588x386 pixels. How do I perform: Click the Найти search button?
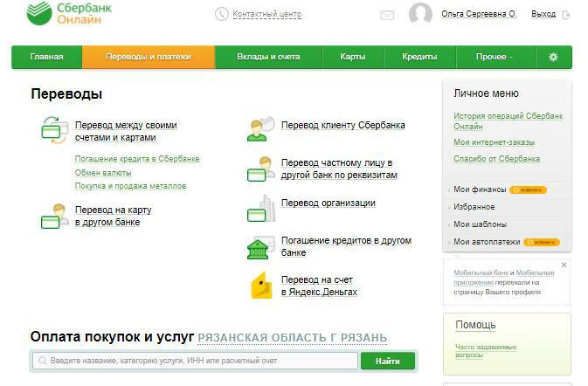click(x=388, y=361)
